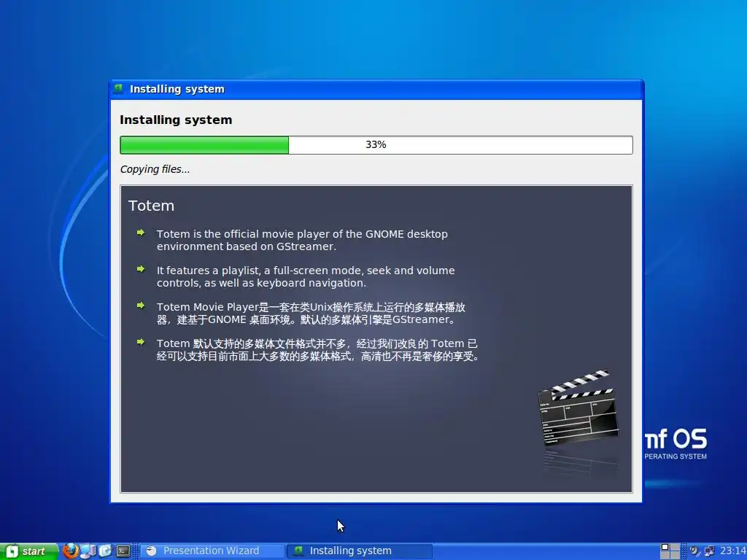Switch to Presentation Wizard taskbar entry
Screen dimensions: 747x560
pyautogui.click(x=212, y=551)
